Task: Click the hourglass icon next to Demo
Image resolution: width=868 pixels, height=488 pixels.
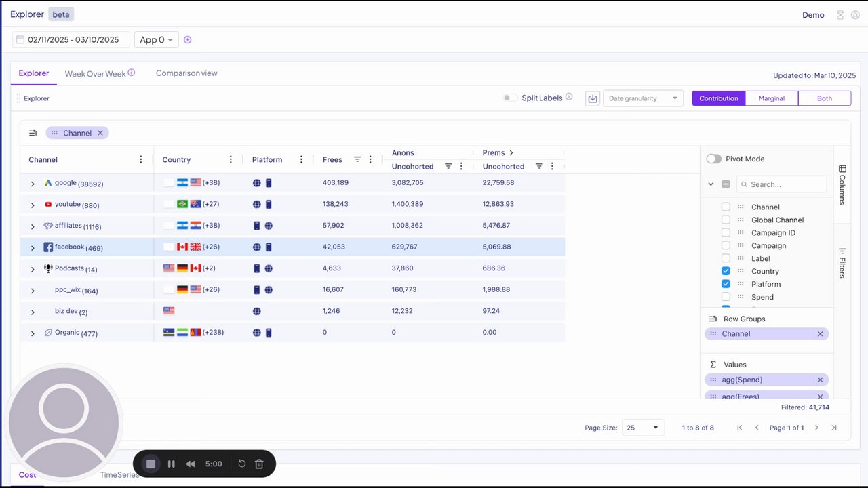Action: point(840,15)
